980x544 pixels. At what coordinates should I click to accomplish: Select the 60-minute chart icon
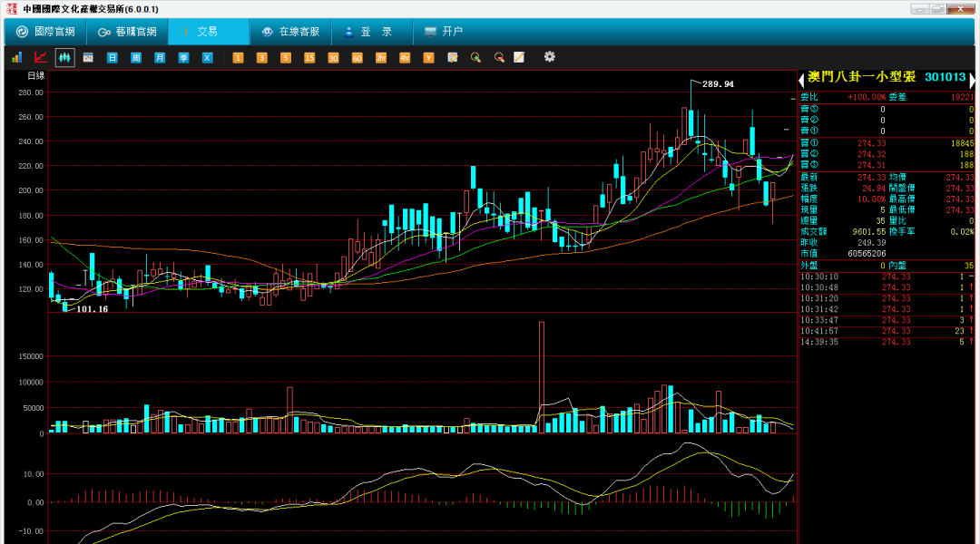click(357, 57)
